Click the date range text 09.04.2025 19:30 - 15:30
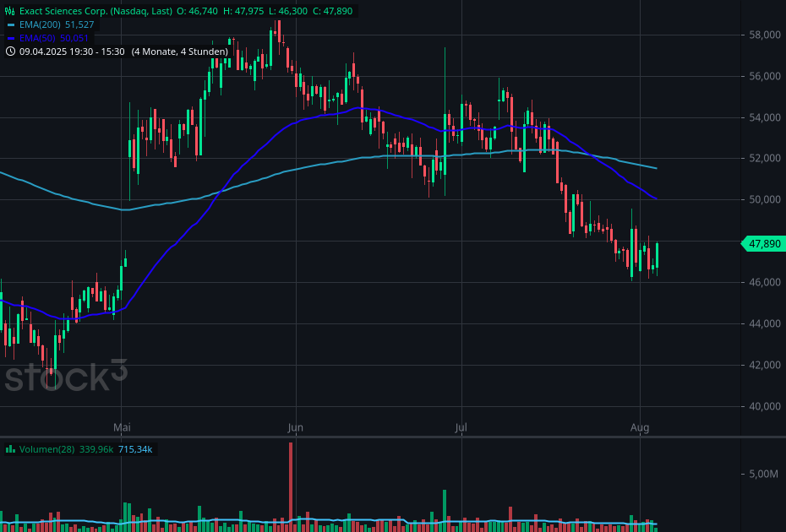Image resolution: width=786 pixels, height=532 pixels. (72, 52)
